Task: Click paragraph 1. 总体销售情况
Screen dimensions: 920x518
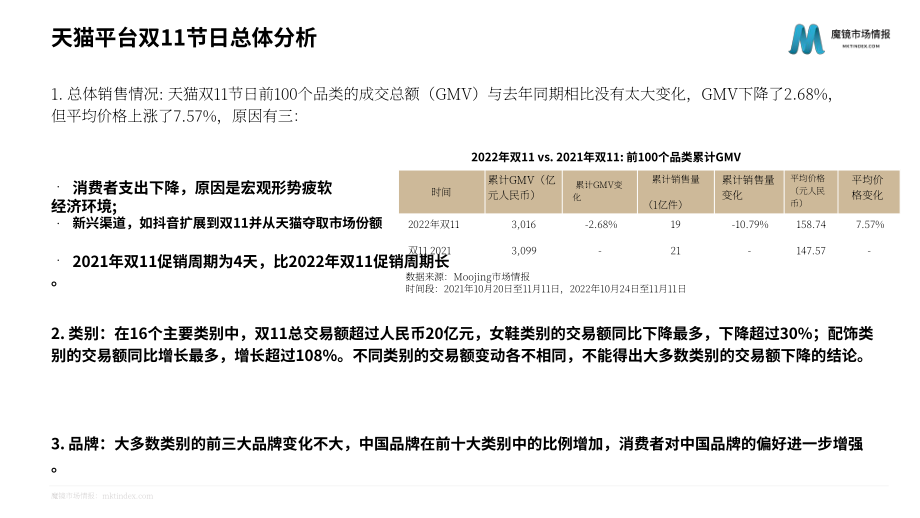Action: click(441, 105)
